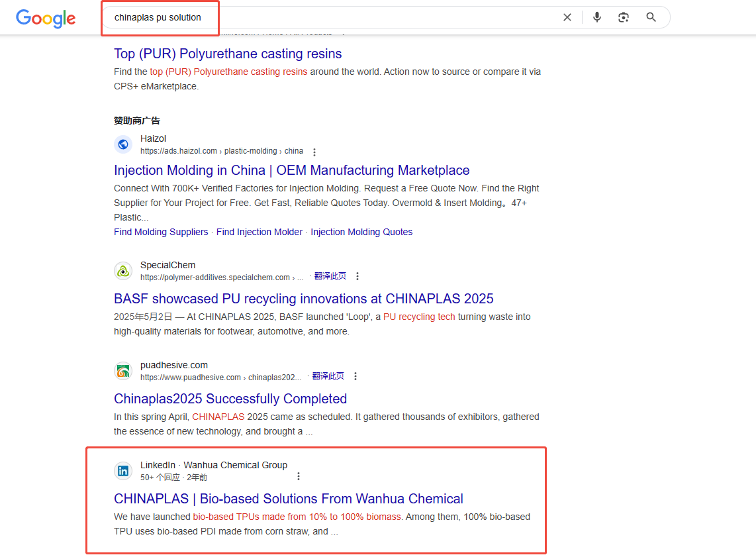This screenshot has width=756, height=559.
Task: Open more options for puadhesive.com result
Action: point(355,376)
